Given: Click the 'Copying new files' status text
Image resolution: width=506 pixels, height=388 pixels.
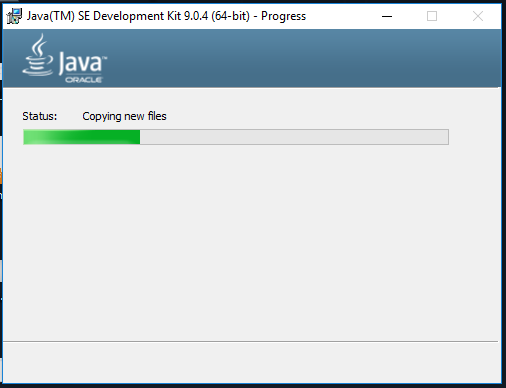Looking at the screenshot, I should coord(124,116).
